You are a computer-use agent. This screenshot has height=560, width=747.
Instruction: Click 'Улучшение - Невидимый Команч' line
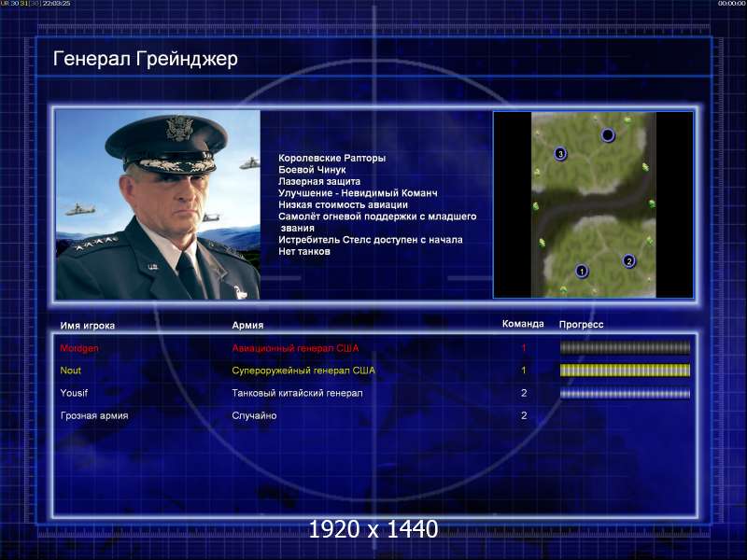[358, 193]
